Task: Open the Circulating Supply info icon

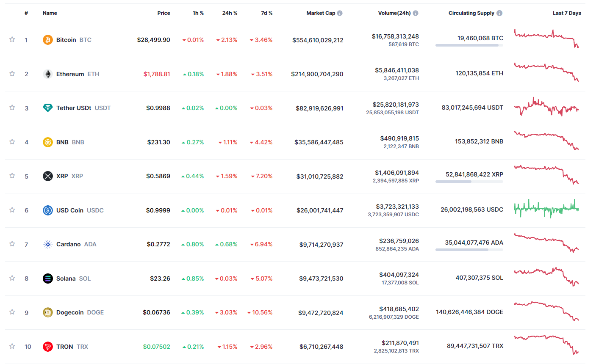Action: [x=499, y=13]
